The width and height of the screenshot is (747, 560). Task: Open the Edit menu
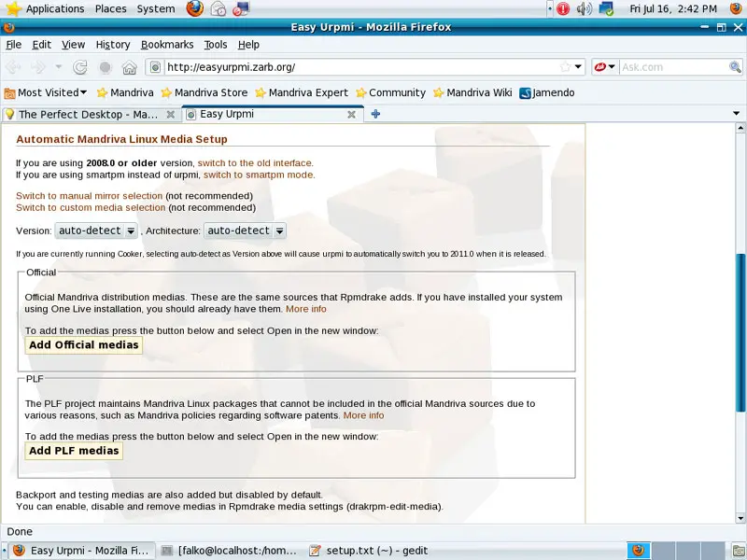pyautogui.click(x=41, y=44)
